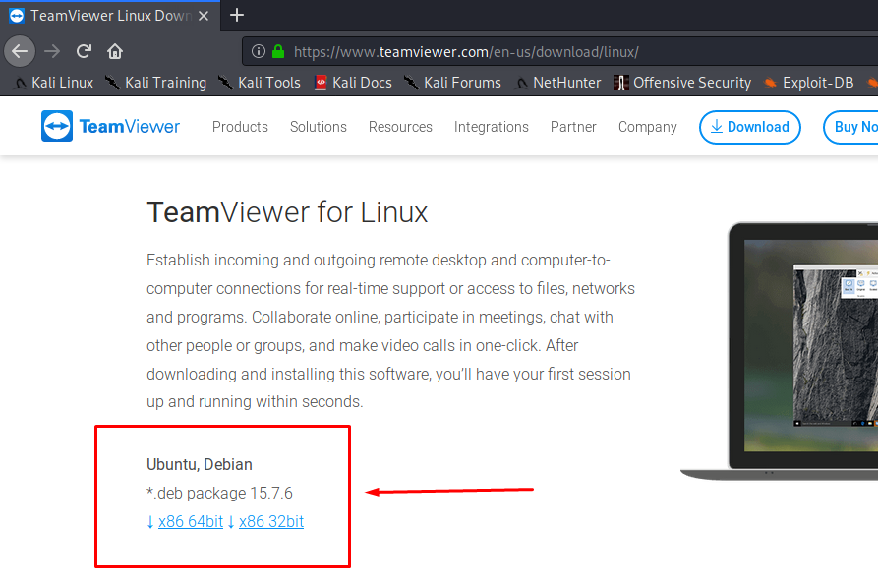The width and height of the screenshot is (878, 588).
Task: Click the Ubuntu, Debian label
Action: 200,464
